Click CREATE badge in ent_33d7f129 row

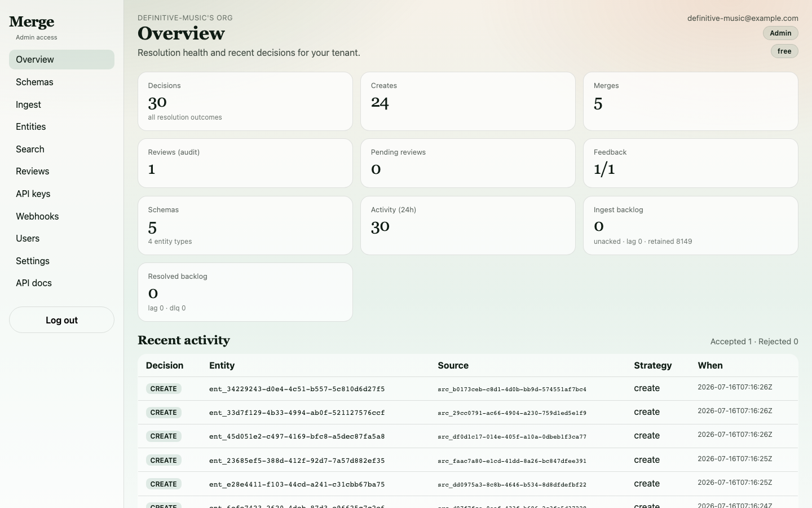[164, 413]
